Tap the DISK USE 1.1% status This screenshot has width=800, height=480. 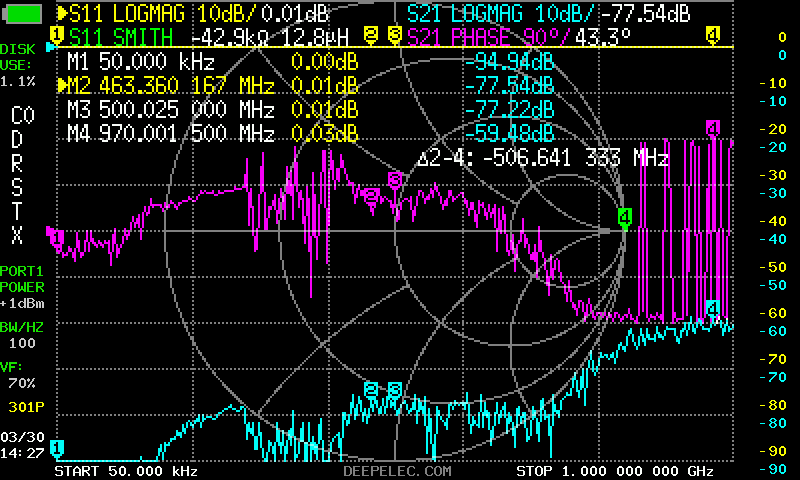point(18,65)
